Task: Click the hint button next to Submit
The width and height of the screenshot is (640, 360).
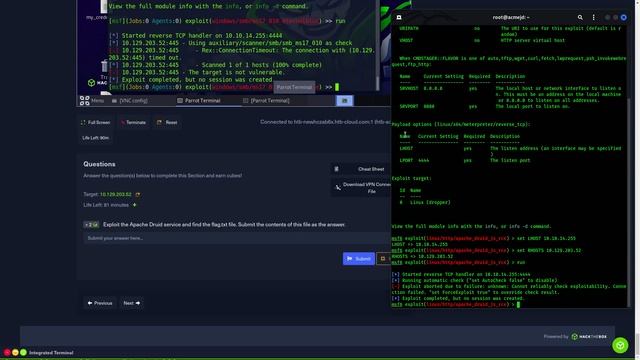Action: point(383,258)
